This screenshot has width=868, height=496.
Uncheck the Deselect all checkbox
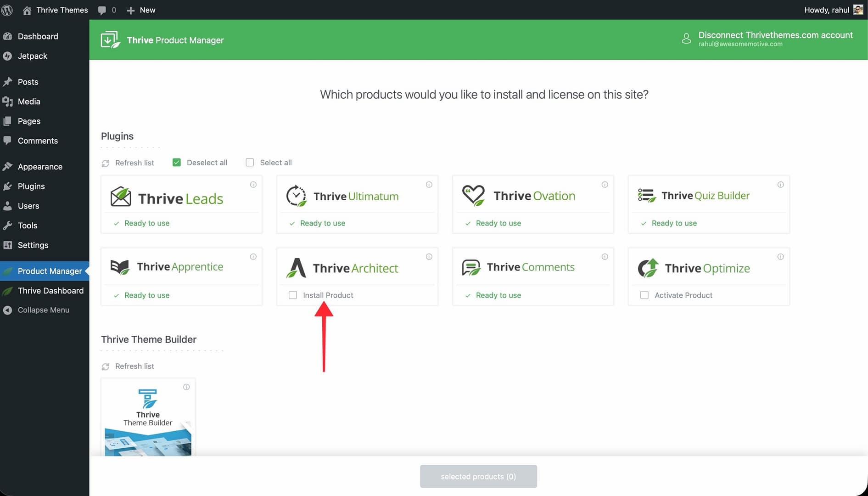click(x=177, y=163)
